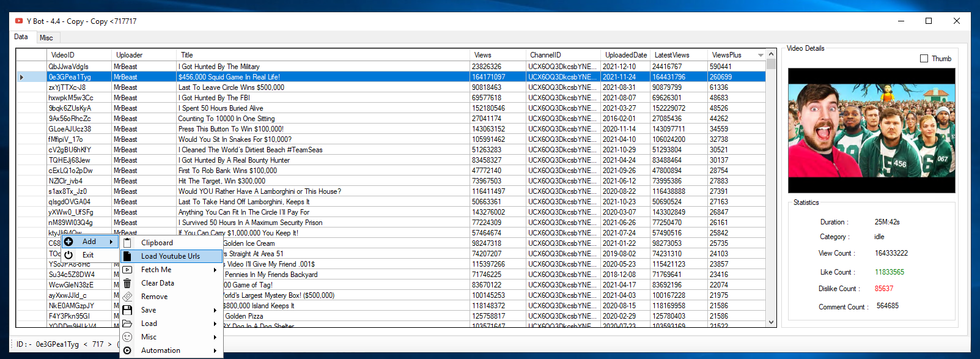The width and height of the screenshot is (980, 359).
Task: Sort by the Views column header
Action: tap(498, 55)
